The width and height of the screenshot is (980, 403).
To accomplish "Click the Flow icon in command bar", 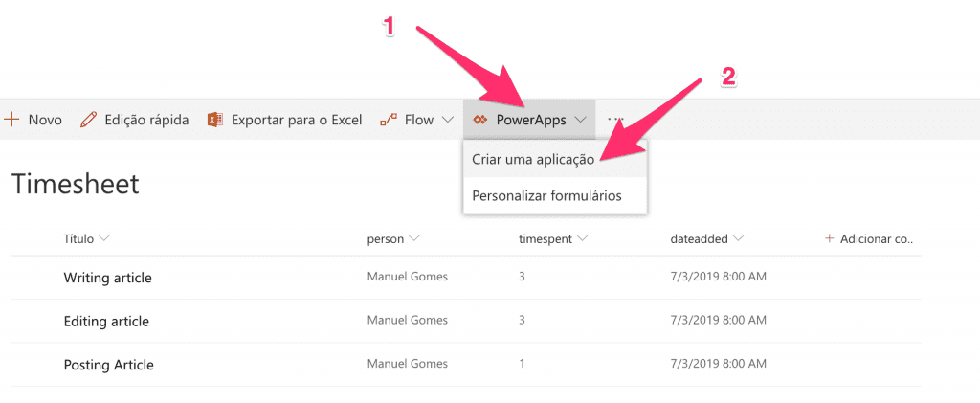I will (x=389, y=120).
